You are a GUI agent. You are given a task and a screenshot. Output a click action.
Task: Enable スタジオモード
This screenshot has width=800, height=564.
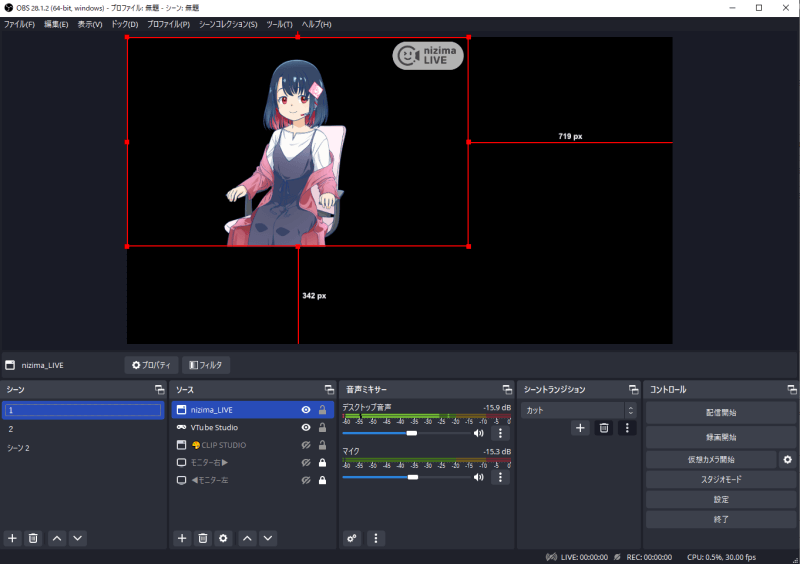(x=721, y=479)
